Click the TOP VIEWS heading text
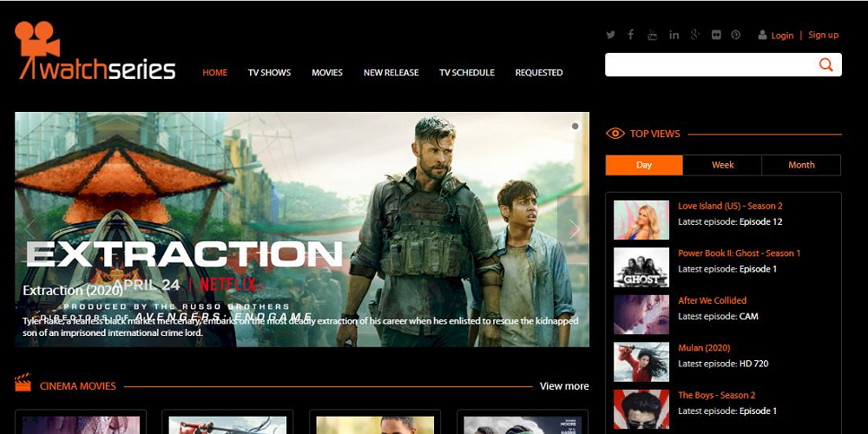This screenshot has height=434, width=868. (654, 134)
